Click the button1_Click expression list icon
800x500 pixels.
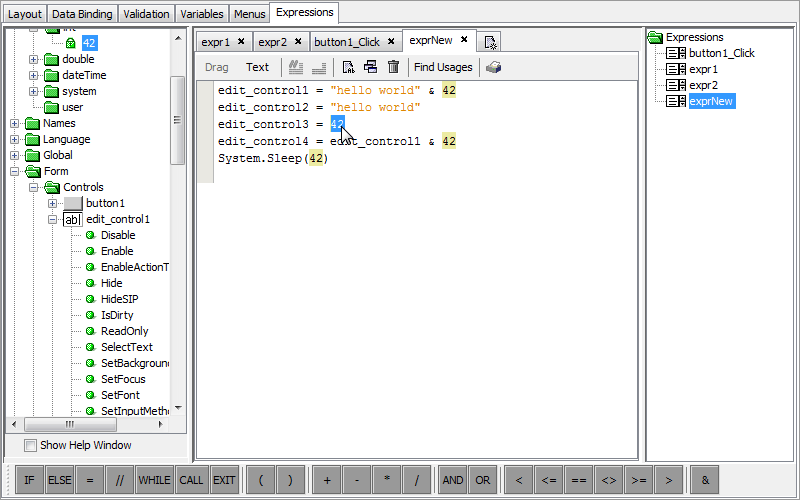tap(676, 53)
